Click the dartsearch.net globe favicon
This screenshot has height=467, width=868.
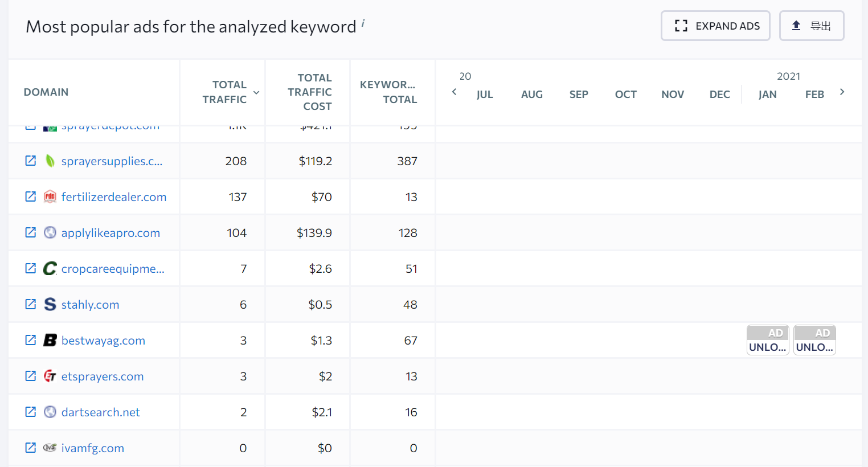50,412
